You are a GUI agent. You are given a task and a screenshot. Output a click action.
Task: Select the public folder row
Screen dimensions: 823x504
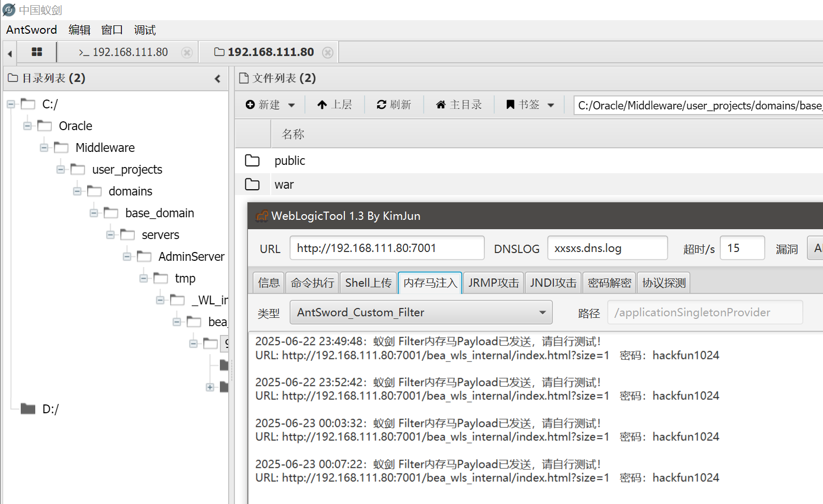pos(529,161)
